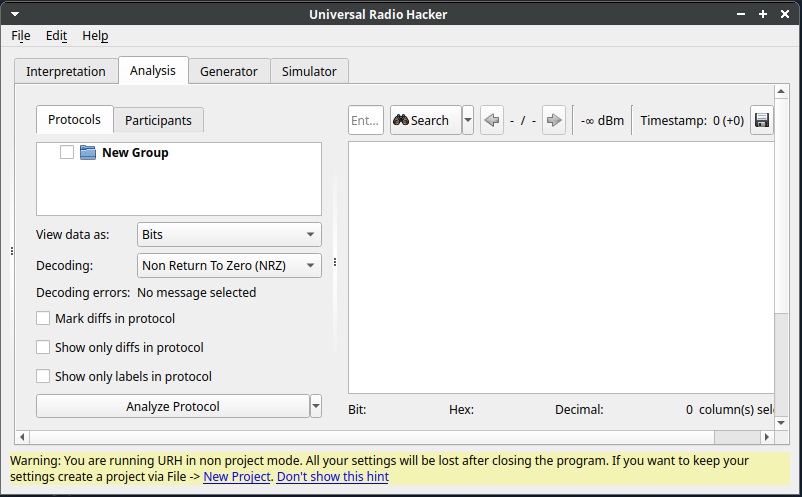802x497 pixels.
Task: Click the scroll left arrow
Action: (x=22, y=437)
